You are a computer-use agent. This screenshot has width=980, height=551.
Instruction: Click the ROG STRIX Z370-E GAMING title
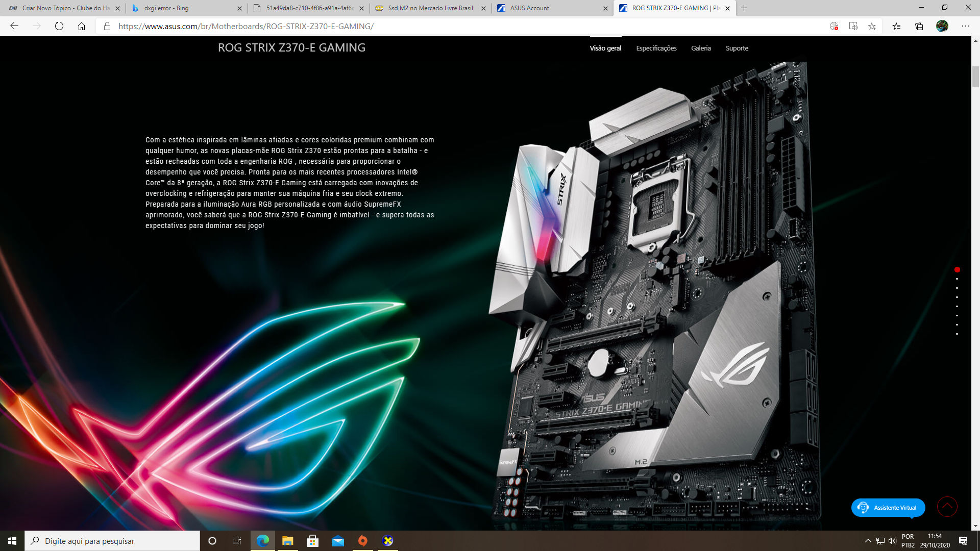(x=291, y=47)
